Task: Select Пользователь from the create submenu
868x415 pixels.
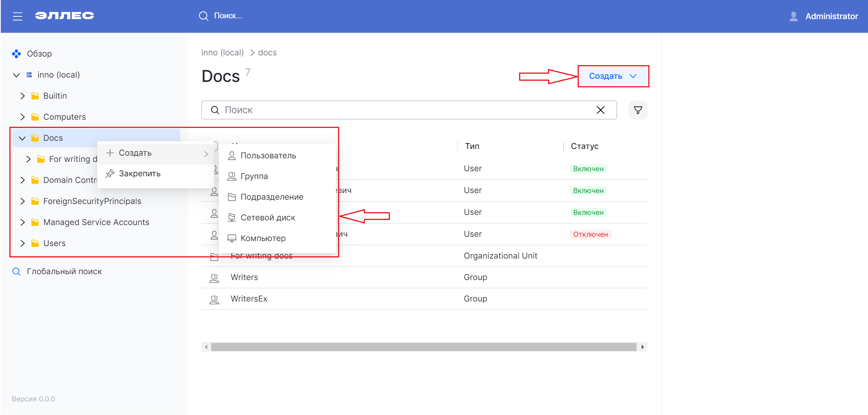Action: (x=268, y=156)
